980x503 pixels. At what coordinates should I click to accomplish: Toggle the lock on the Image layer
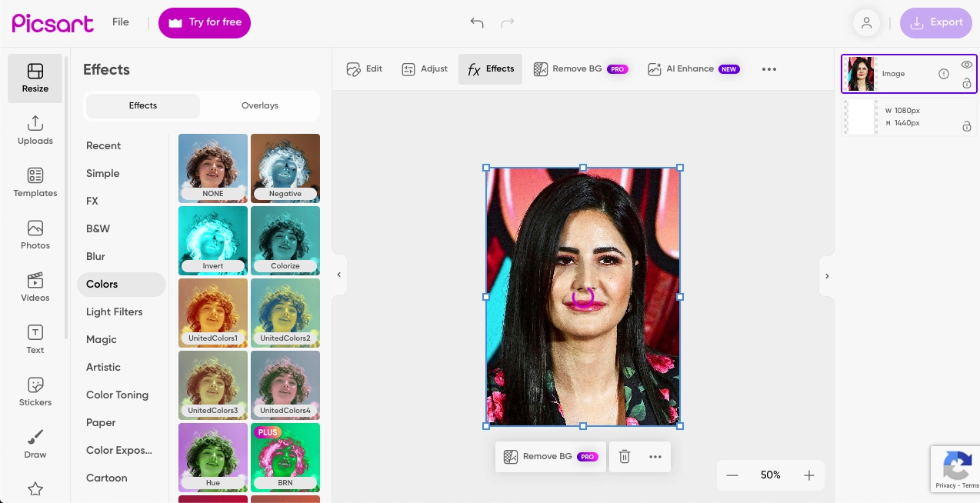(x=967, y=83)
